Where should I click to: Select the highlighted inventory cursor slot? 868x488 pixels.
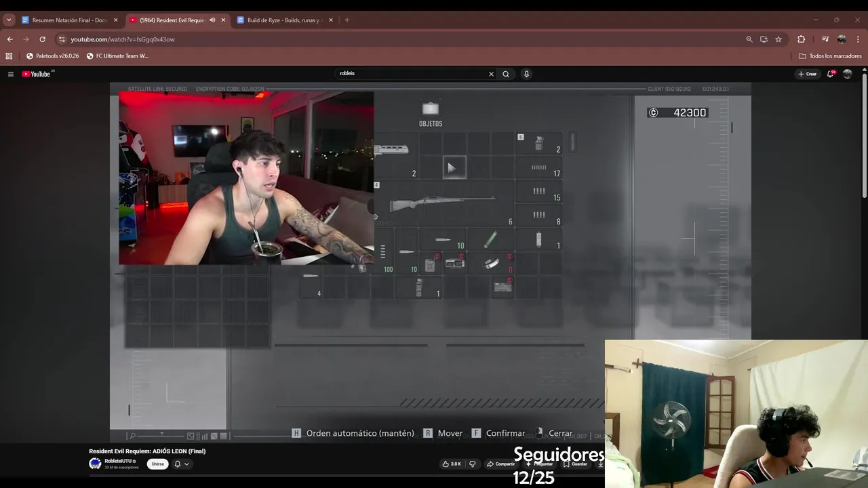coord(454,167)
